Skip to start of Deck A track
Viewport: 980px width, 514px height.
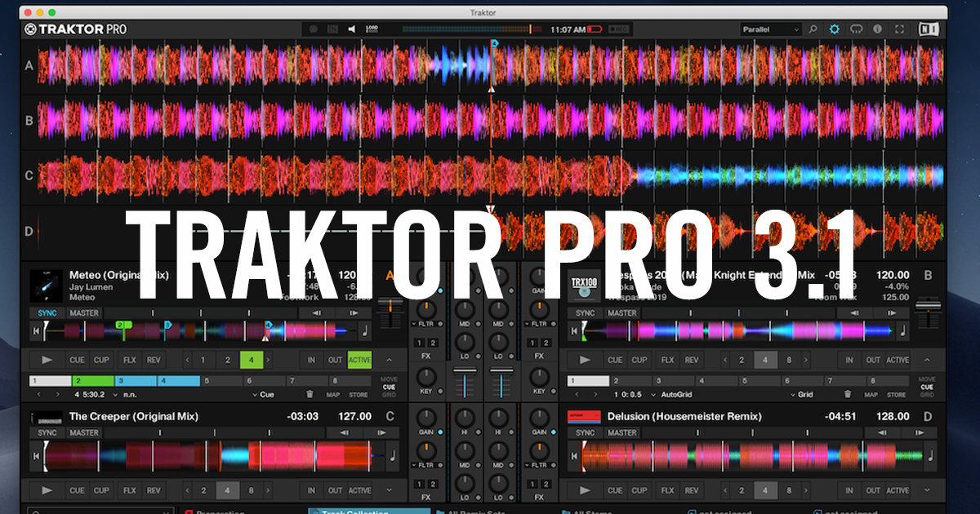(36, 331)
